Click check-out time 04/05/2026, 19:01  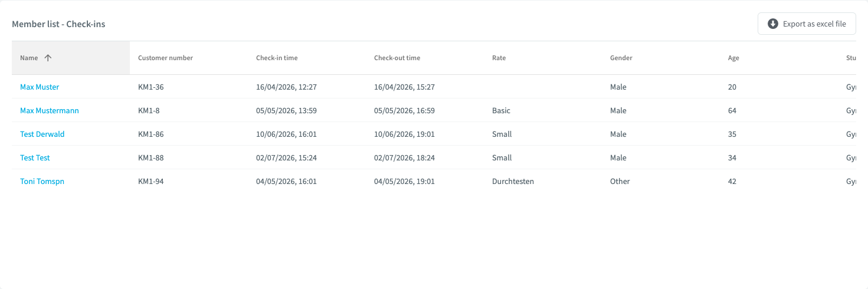point(404,181)
